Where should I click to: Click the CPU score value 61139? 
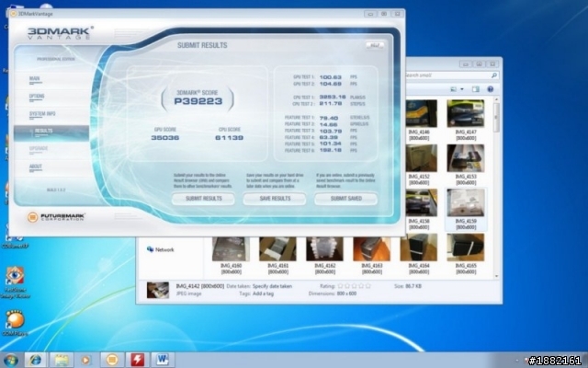(x=229, y=138)
